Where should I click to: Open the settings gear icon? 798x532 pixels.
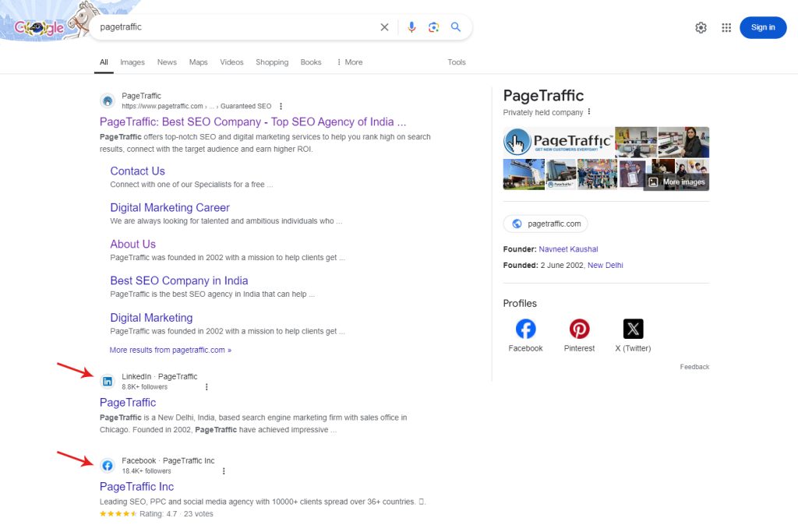coord(701,27)
